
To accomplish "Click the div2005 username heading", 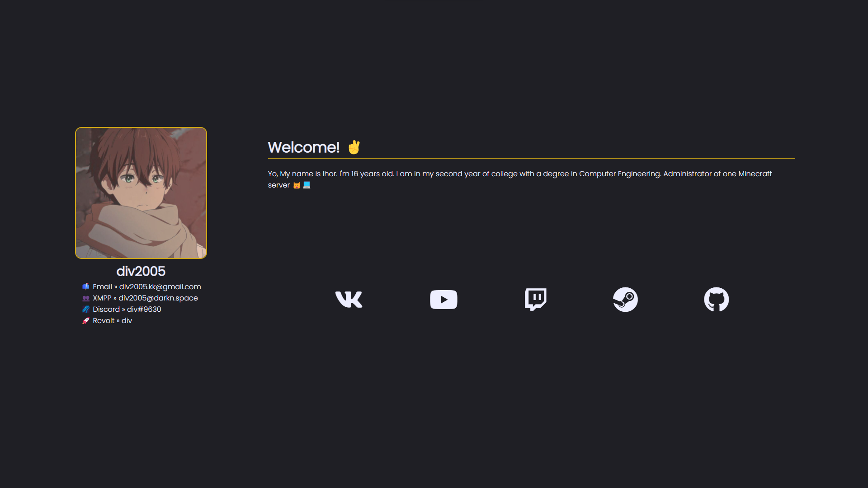I will pos(141,271).
